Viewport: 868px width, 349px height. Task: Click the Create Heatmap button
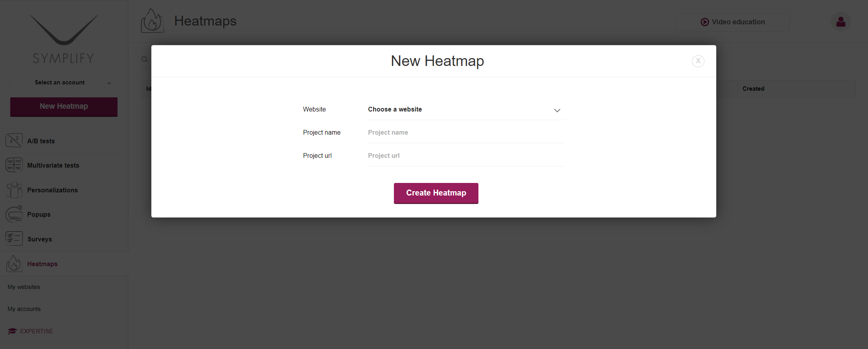(x=436, y=193)
